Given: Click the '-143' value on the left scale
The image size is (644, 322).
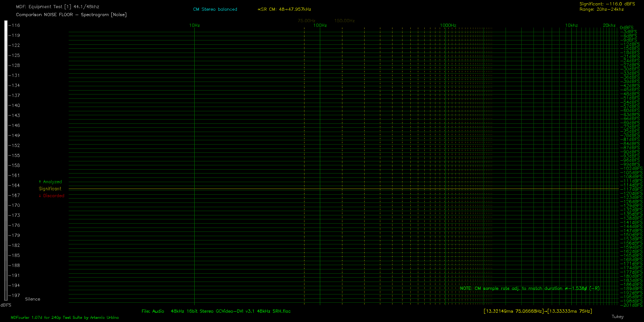Looking at the screenshot, I should pos(14,116).
